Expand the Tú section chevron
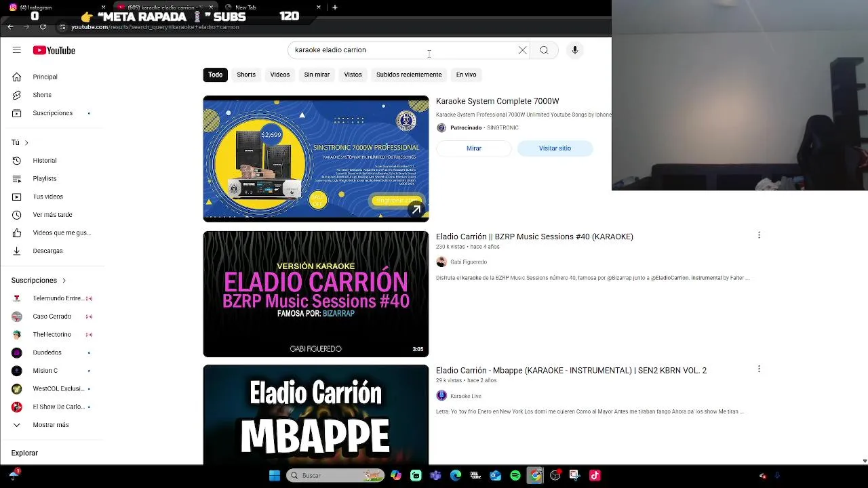Viewport: 868px width, 488px height. (x=26, y=142)
